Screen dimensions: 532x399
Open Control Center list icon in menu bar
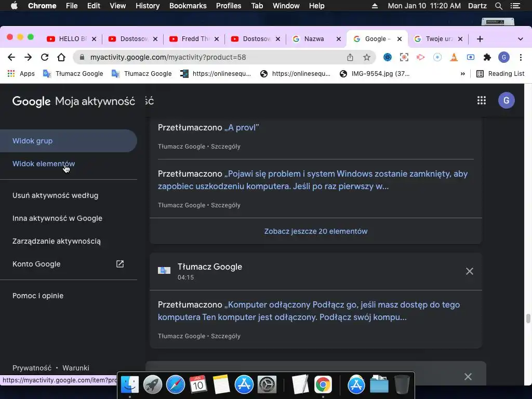(515, 6)
